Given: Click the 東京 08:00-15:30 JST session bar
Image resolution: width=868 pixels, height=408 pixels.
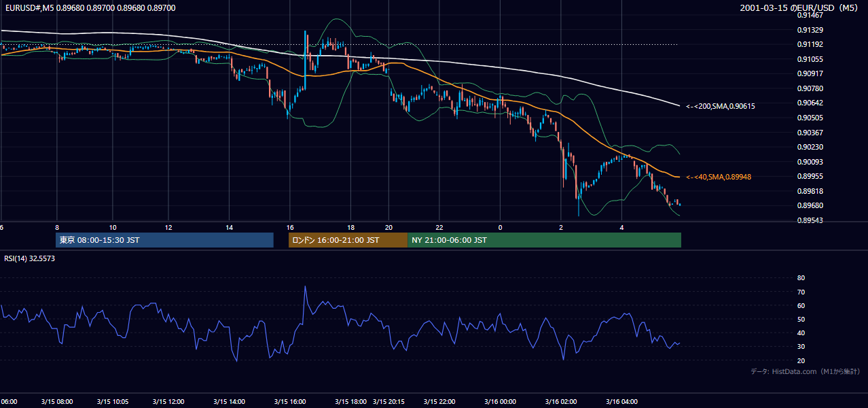Looking at the screenshot, I should point(164,240).
